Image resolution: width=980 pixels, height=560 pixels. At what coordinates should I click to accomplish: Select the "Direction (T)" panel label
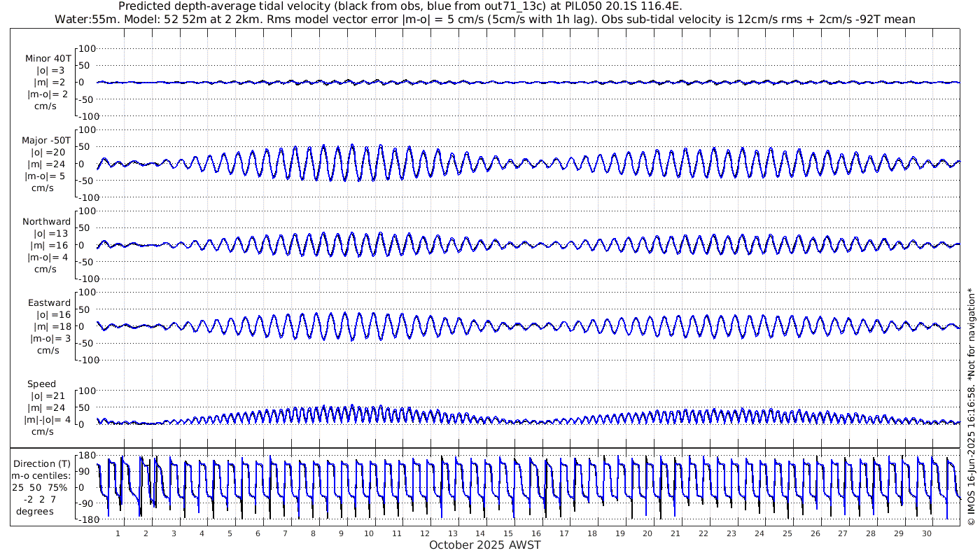pyautogui.click(x=42, y=463)
